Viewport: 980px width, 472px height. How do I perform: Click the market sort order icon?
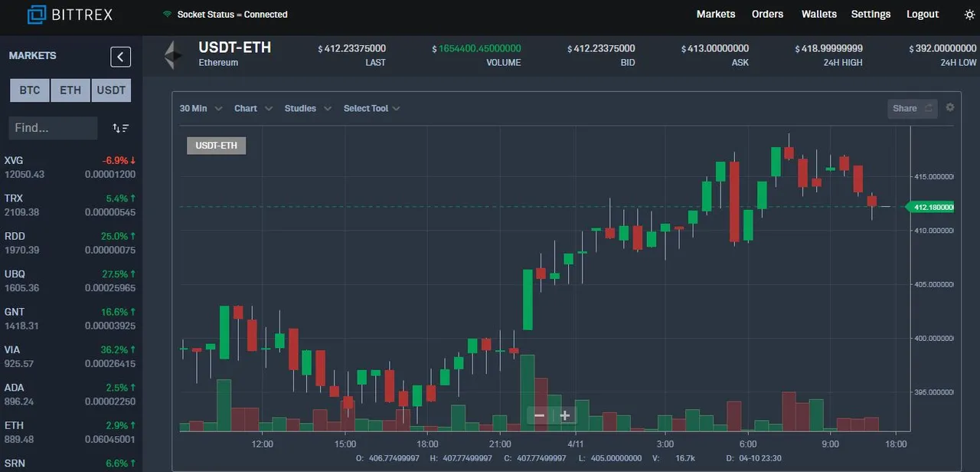pos(120,128)
